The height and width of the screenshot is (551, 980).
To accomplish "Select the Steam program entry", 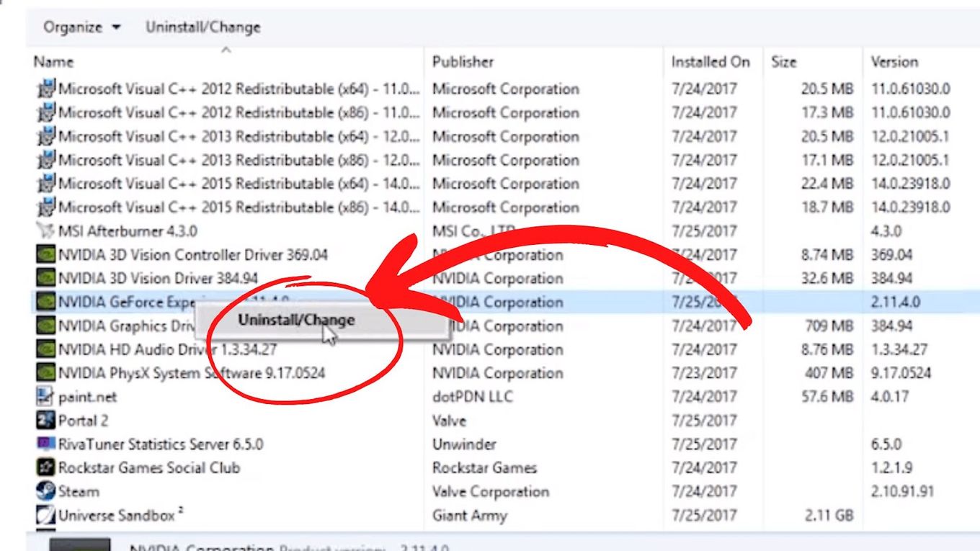I will coord(79,491).
